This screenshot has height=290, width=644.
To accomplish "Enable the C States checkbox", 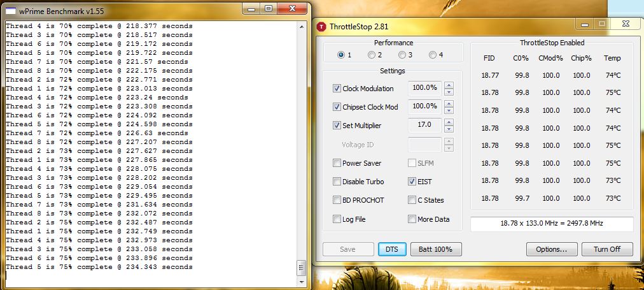I will (412, 200).
